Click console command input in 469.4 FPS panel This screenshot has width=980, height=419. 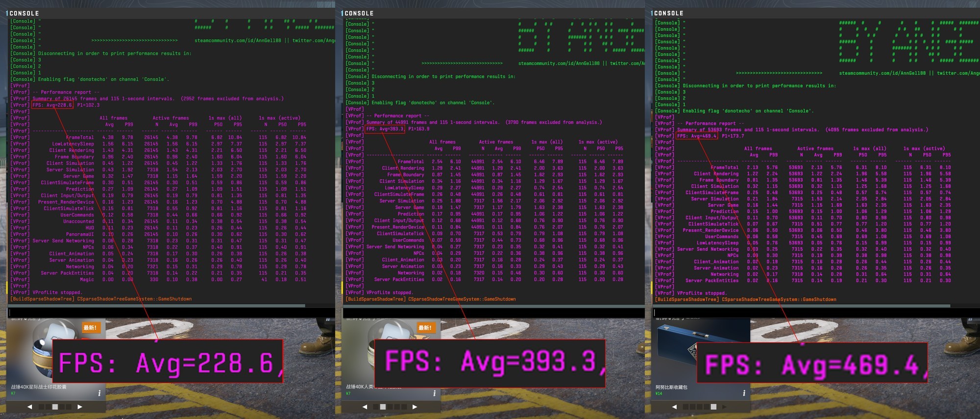813,312
